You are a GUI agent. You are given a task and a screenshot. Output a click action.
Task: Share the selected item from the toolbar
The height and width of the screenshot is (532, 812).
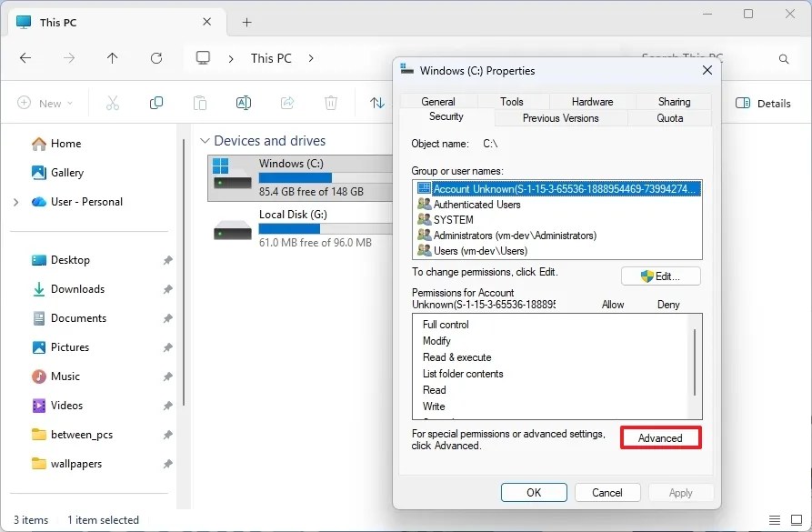pos(286,103)
